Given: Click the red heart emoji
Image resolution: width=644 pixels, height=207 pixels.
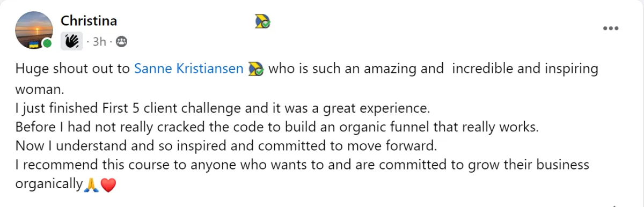Looking at the screenshot, I should pyautogui.click(x=108, y=186).
